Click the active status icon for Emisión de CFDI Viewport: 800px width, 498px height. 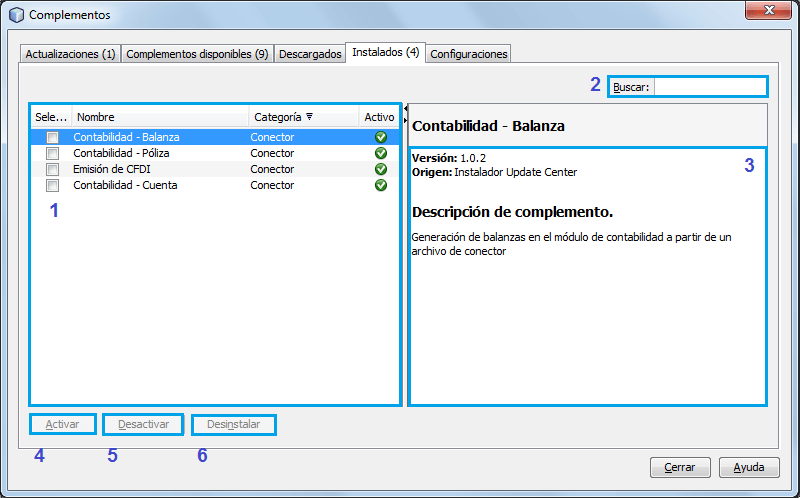point(380,169)
